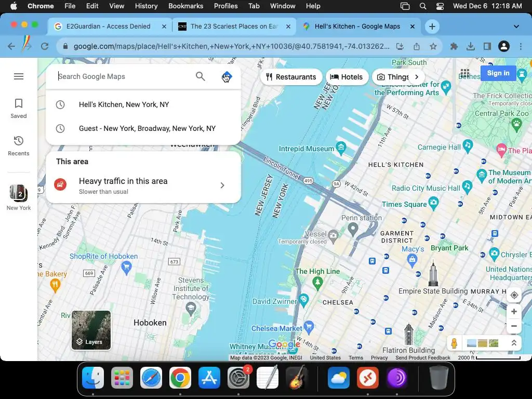Open the Profiles menu

[225, 6]
